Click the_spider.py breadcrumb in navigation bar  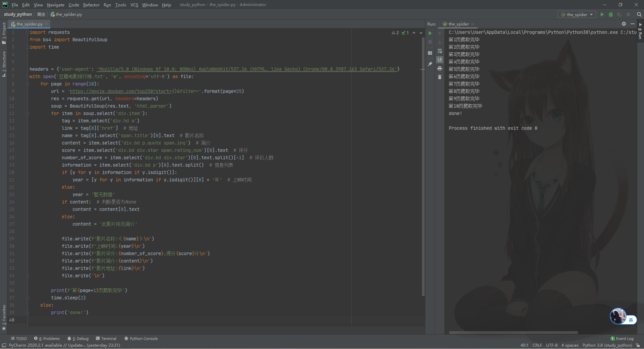[66, 14]
